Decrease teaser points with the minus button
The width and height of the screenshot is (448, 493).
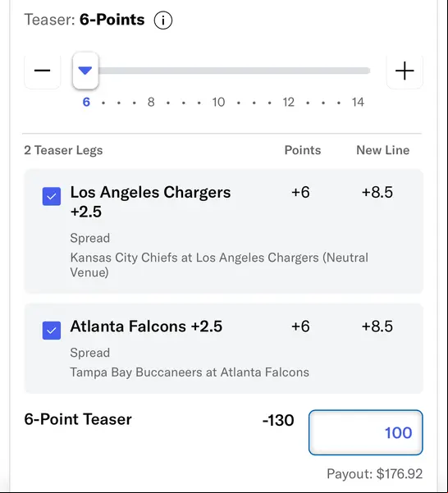[42, 71]
